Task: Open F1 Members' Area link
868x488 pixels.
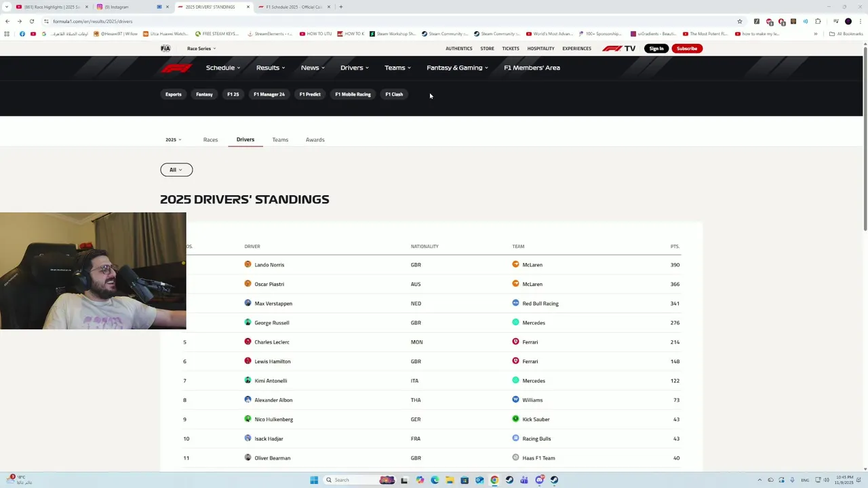Action: point(532,68)
